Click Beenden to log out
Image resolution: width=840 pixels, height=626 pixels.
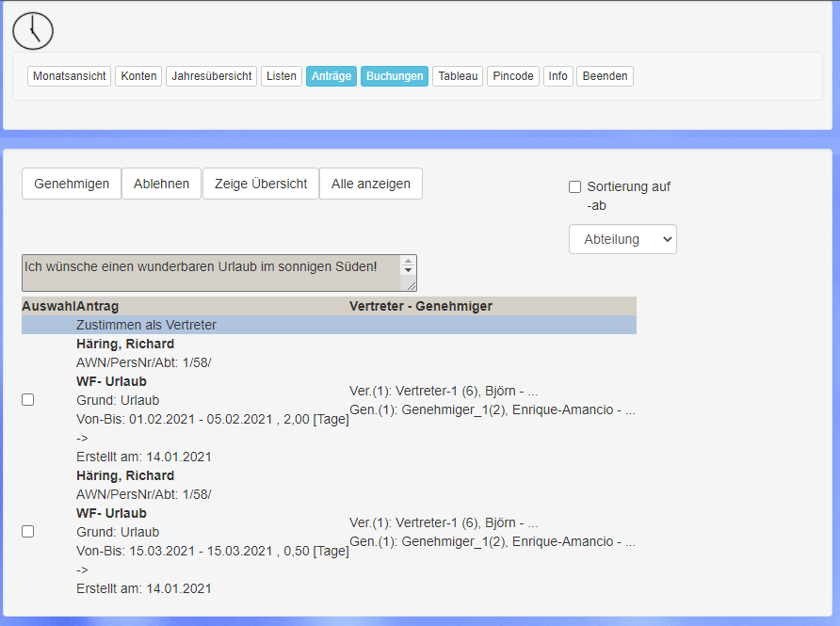(605, 76)
